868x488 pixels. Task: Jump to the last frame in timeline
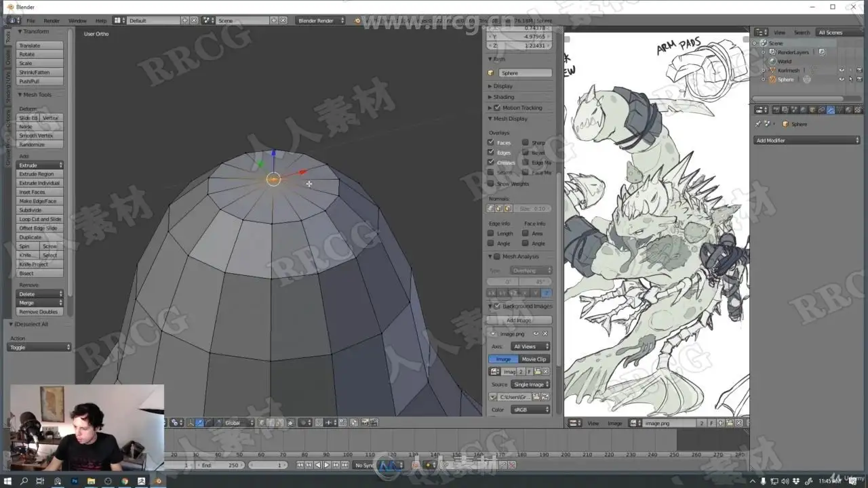click(344, 465)
